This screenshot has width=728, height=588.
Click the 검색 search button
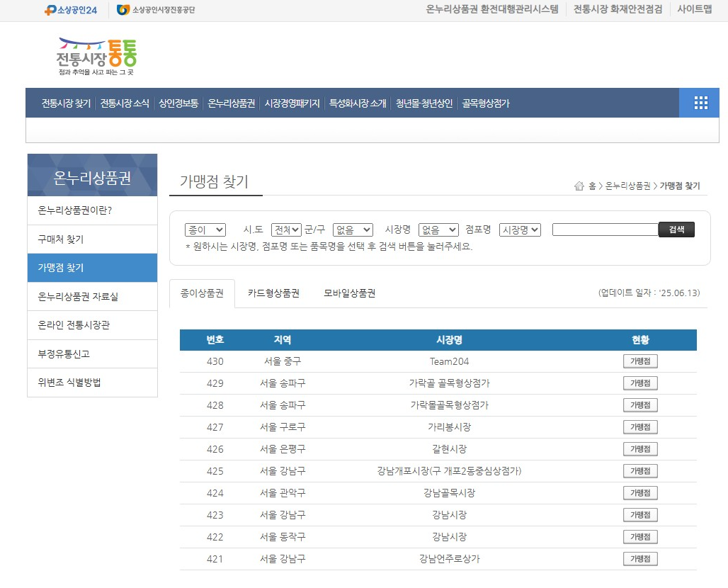pos(676,229)
